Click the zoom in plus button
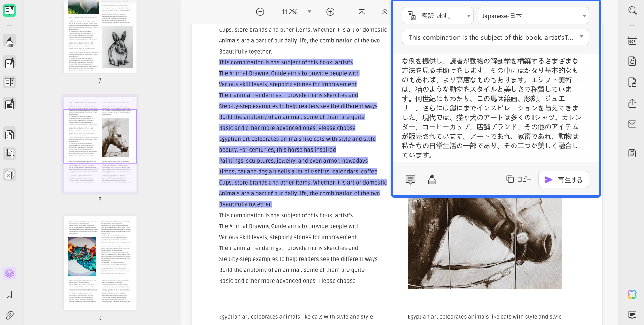Screen dimensions: 644x325 pyautogui.click(x=330, y=12)
